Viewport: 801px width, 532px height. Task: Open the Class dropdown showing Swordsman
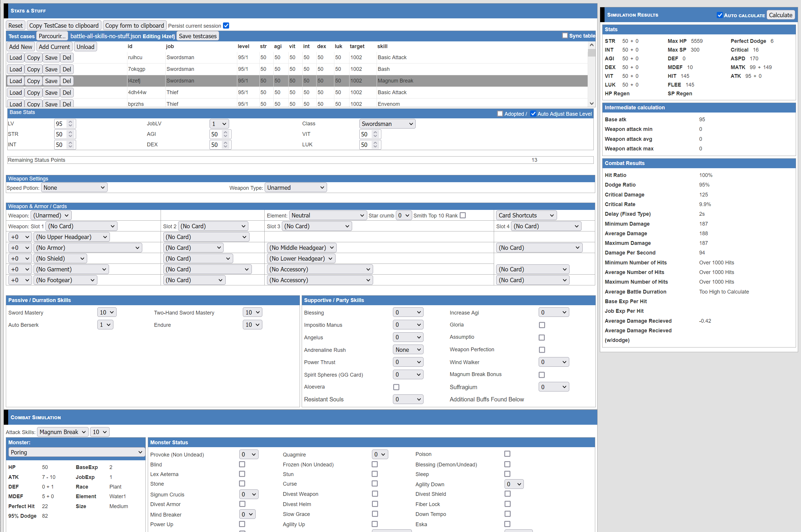(x=387, y=124)
